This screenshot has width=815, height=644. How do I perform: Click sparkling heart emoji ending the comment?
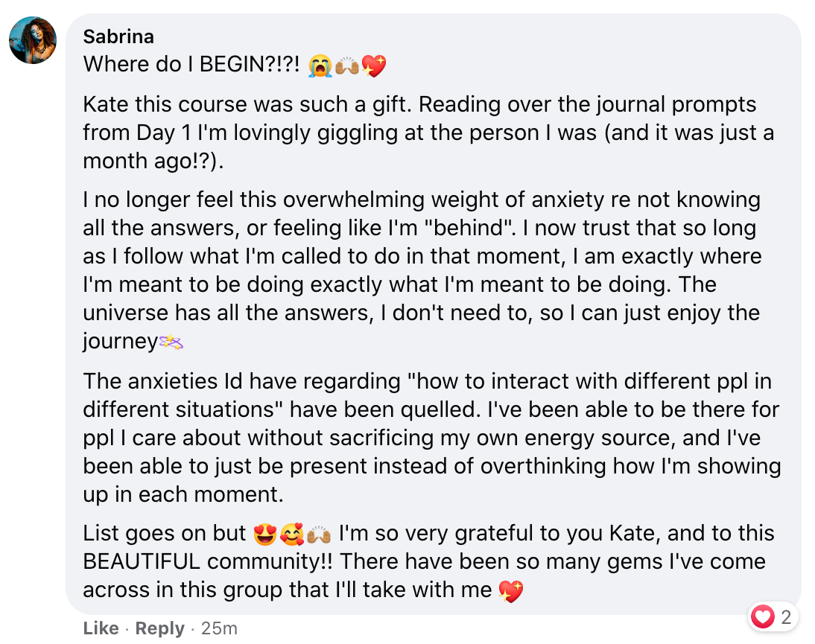click(x=510, y=591)
